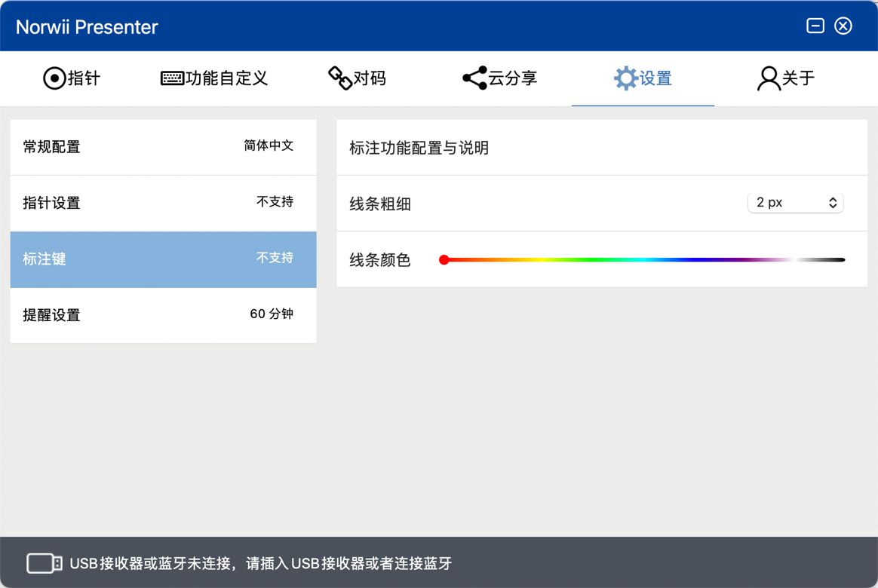Select the 指针设置 settings row
This screenshot has height=588, width=878.
click(164, 203)
